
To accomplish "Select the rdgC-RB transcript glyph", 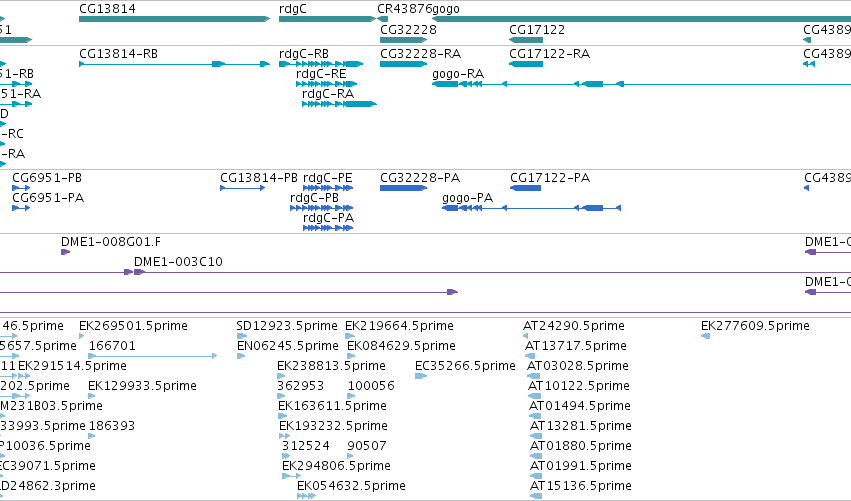I will [321, 64].
